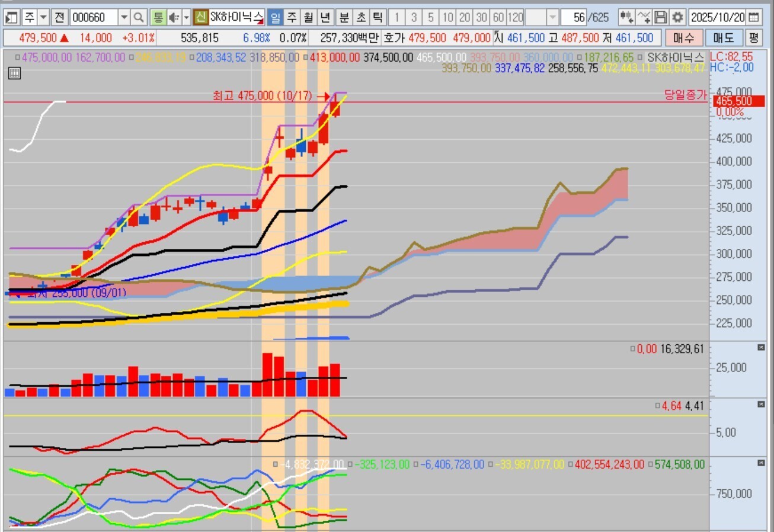Click the speaker sound icon

click(174, 17)
